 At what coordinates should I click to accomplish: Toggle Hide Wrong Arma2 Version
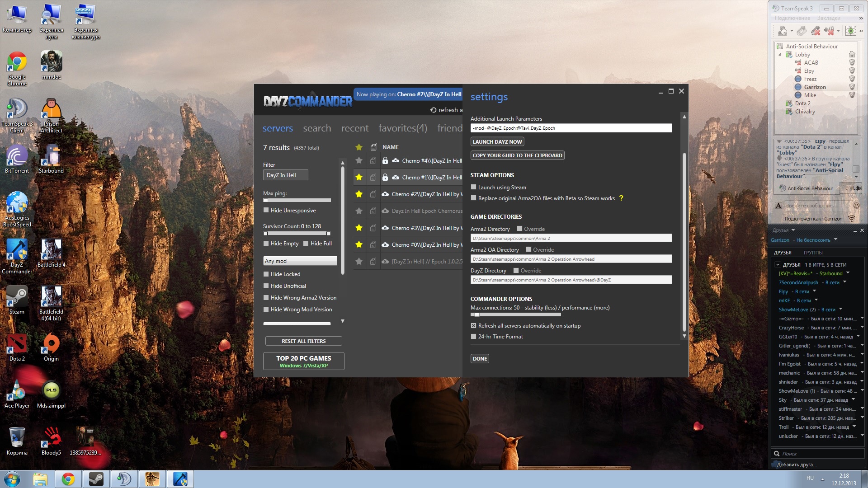point(266,297)
